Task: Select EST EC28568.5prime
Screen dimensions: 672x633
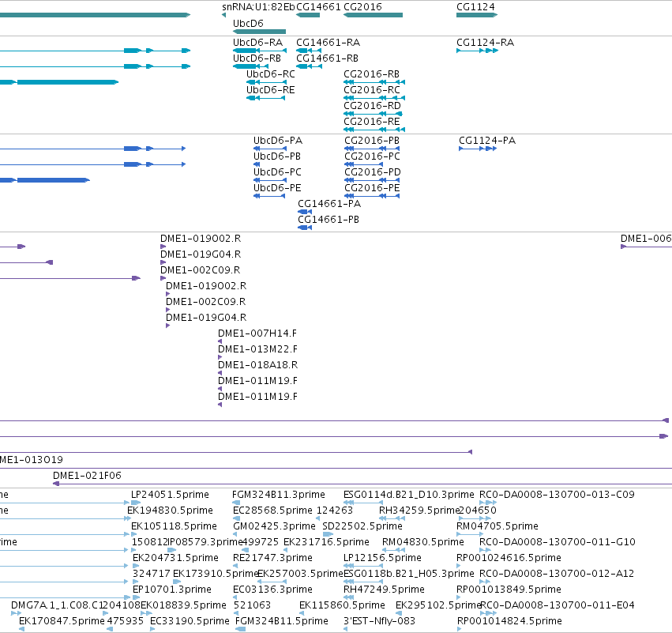Action: click(272, 511)
